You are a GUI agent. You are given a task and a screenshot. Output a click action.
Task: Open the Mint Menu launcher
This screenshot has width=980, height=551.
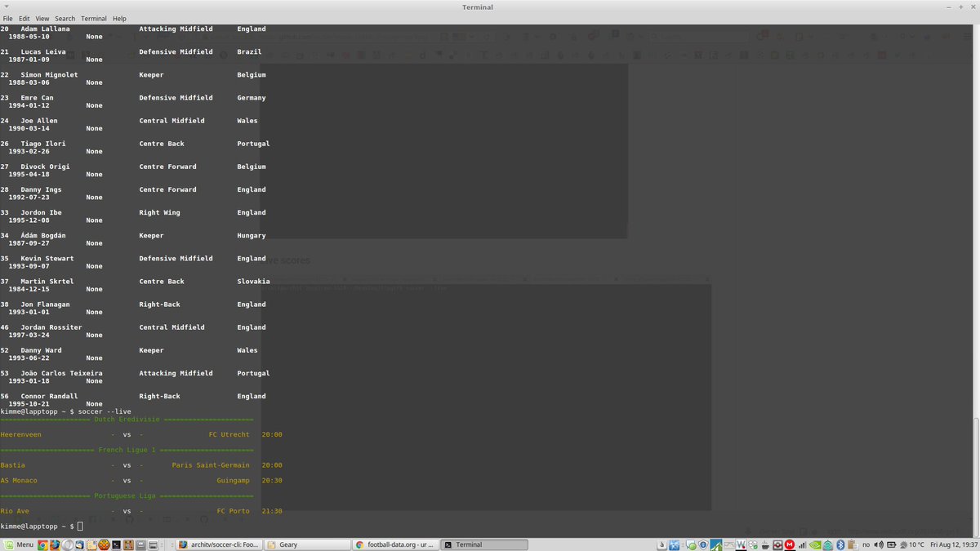18,544
